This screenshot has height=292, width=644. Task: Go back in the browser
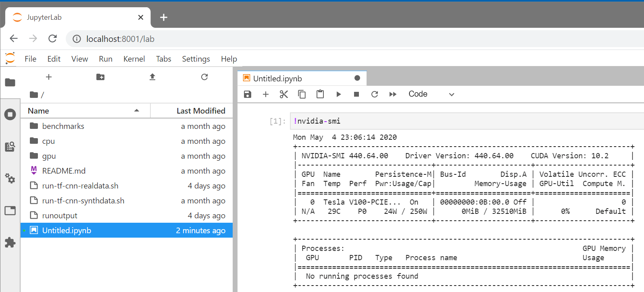pyautogui.click(x=14, y=39)
